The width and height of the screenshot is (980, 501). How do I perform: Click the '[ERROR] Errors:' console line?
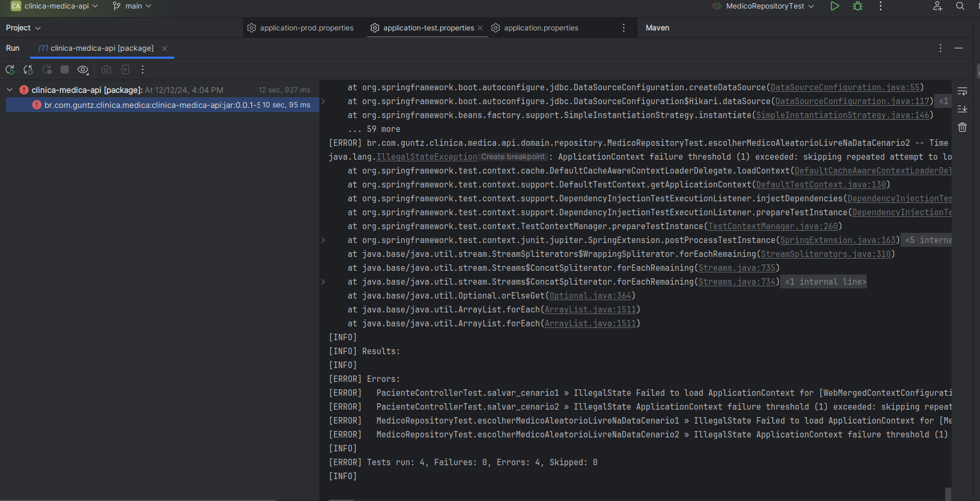[364, 379]
